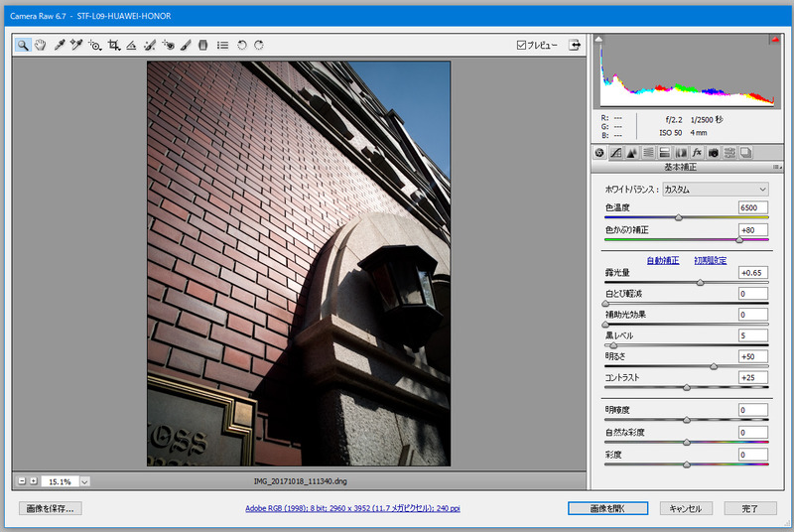
Task: Select the White Balance eyedropper tool
Action: 60,45
